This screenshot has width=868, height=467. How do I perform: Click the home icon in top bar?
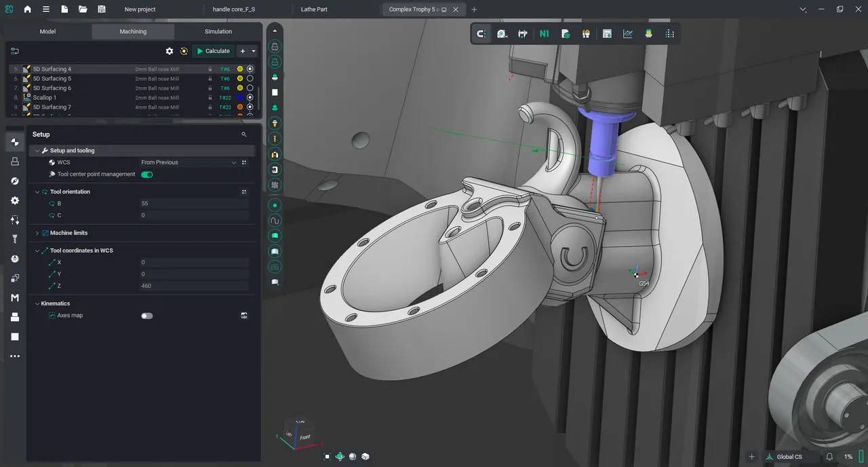click(x=27, y=10)
